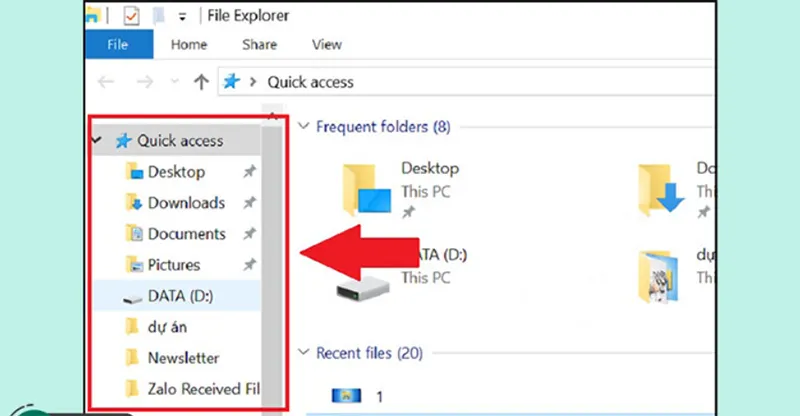Open the File menu
The image size is (800, 416).
[117, 45]
